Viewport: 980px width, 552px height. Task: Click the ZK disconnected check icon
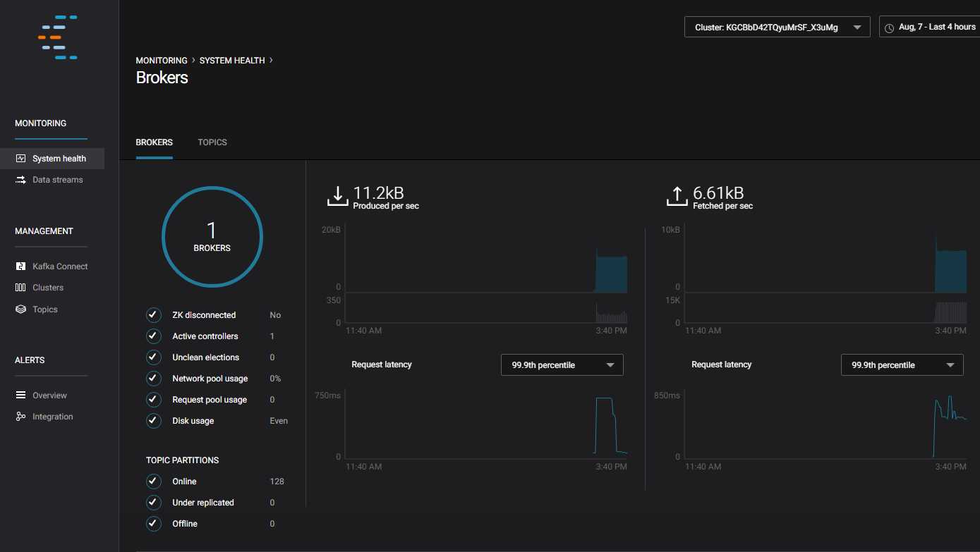[x=154, y=315]
